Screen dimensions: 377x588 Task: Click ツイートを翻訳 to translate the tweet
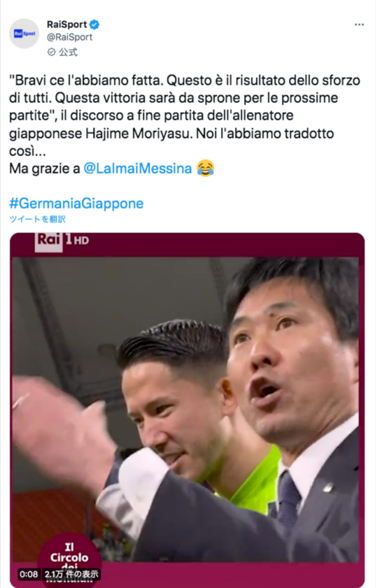pyautogui.click(x=38, y=219)
